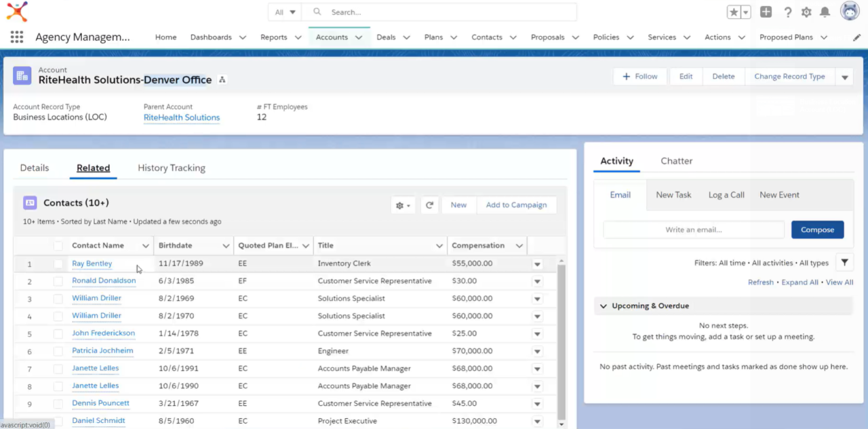
Task: Check the checkbox next to Dennis Pouncett
Action: [x=58, y=403]
